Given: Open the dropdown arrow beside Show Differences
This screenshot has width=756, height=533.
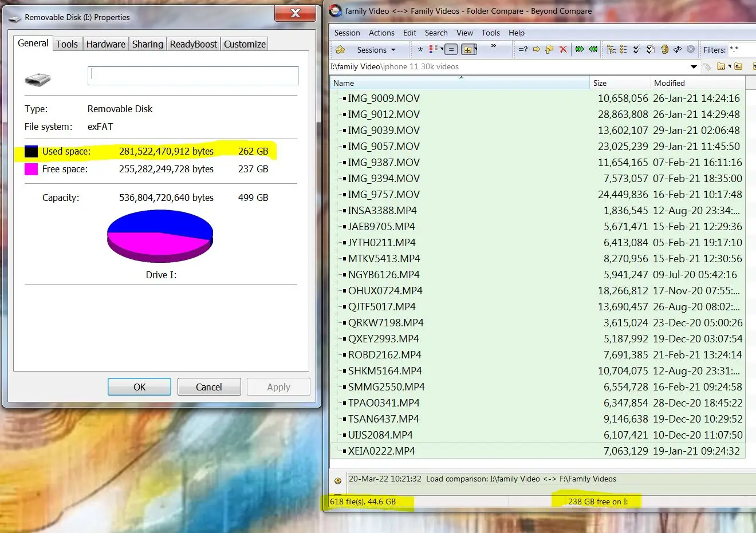Looking at the screenshot, I should [442, 50].
